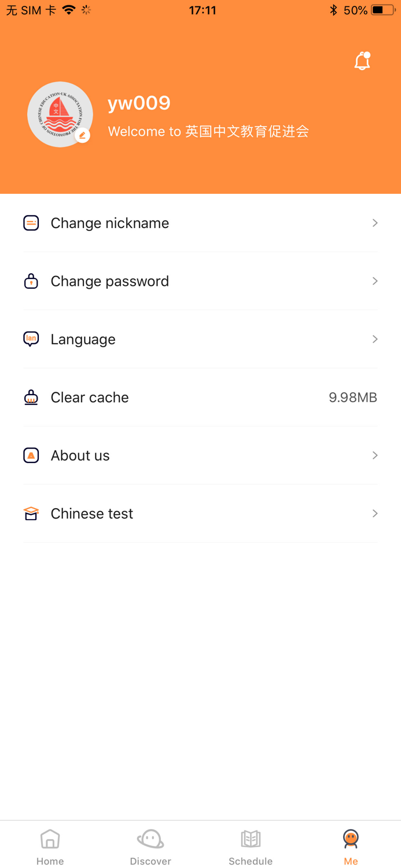
Task: Click the 'lan' speech bubble Language icon
Action: (x=31, y=339)
